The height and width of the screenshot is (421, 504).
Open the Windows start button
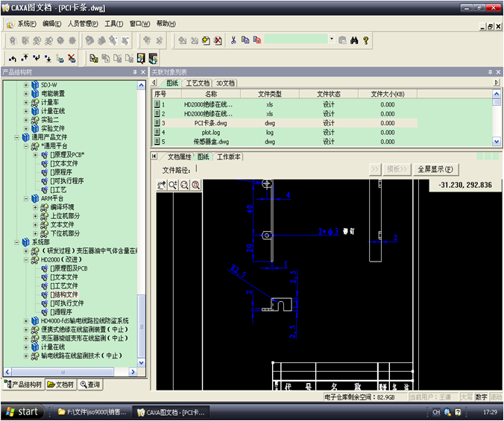[x=21, y=412]
